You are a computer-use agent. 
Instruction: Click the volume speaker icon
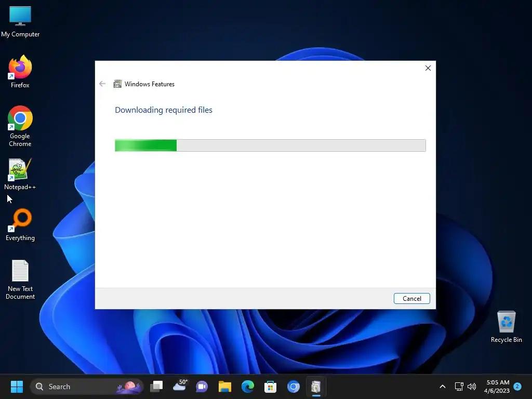click(472, 387)
